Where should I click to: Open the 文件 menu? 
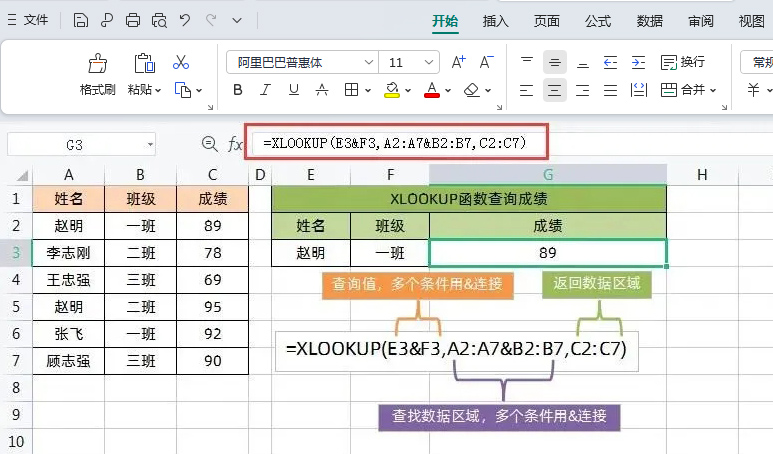click(x=28, y=20)
